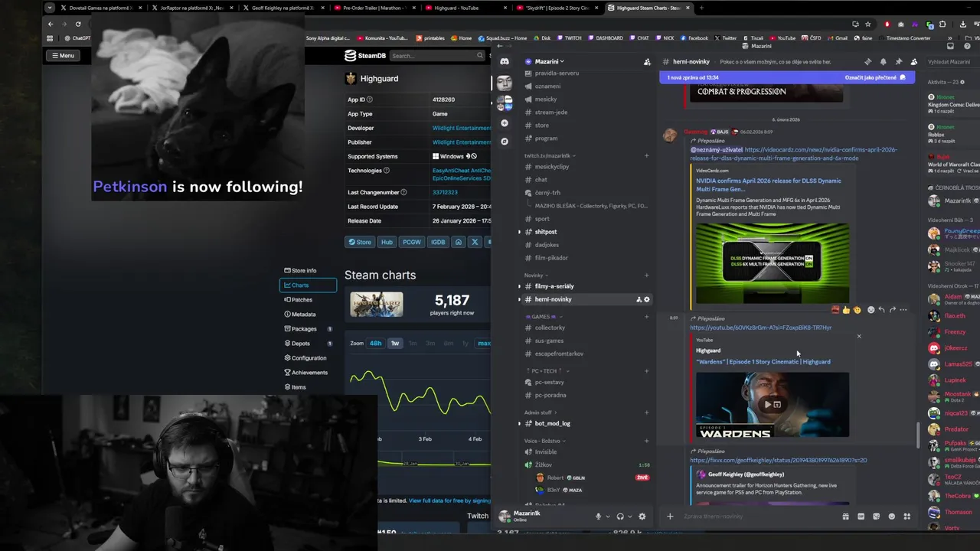Invite people icon next to the Mazarini server name
The width and height of the screenshot is (980, 551).
647,62
